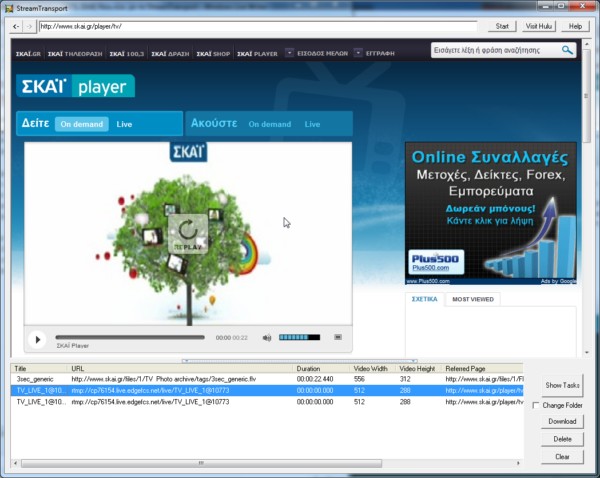Select Live under Ακούστε

click(312, 124)
